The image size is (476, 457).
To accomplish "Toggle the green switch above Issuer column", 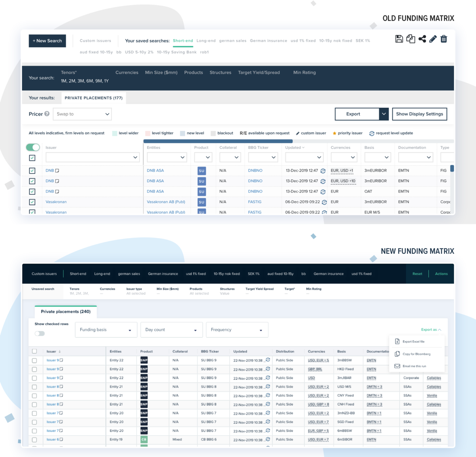I will [33, 147].
